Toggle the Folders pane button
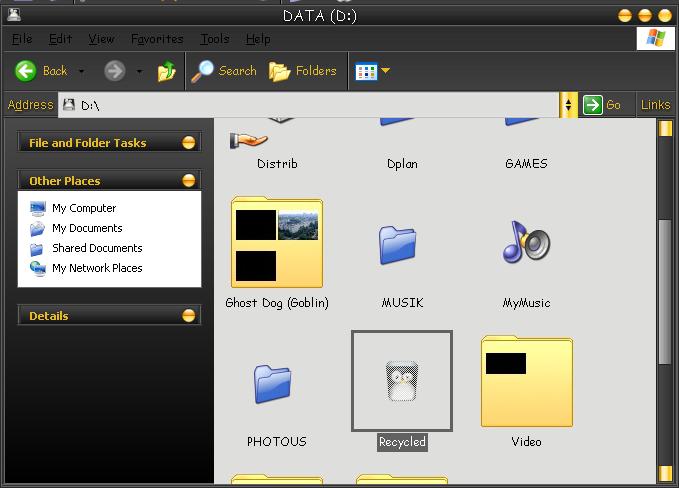 [302, 71]
